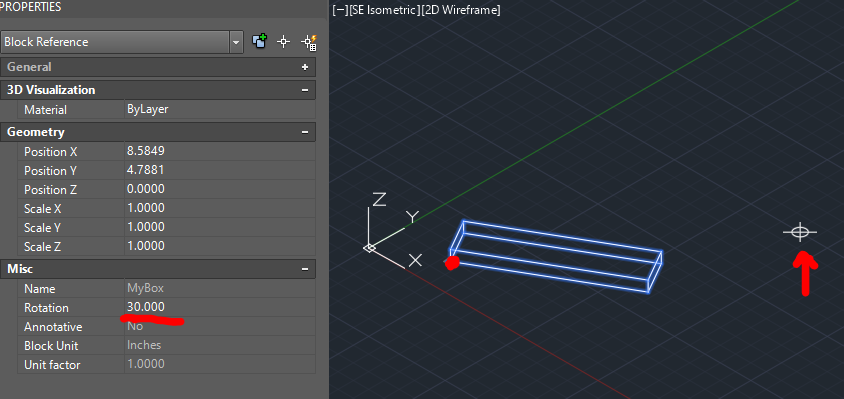Viewport: 844px width, 399px height.
Task: Click the Scale Z value field
Action: tap(220, 246)
